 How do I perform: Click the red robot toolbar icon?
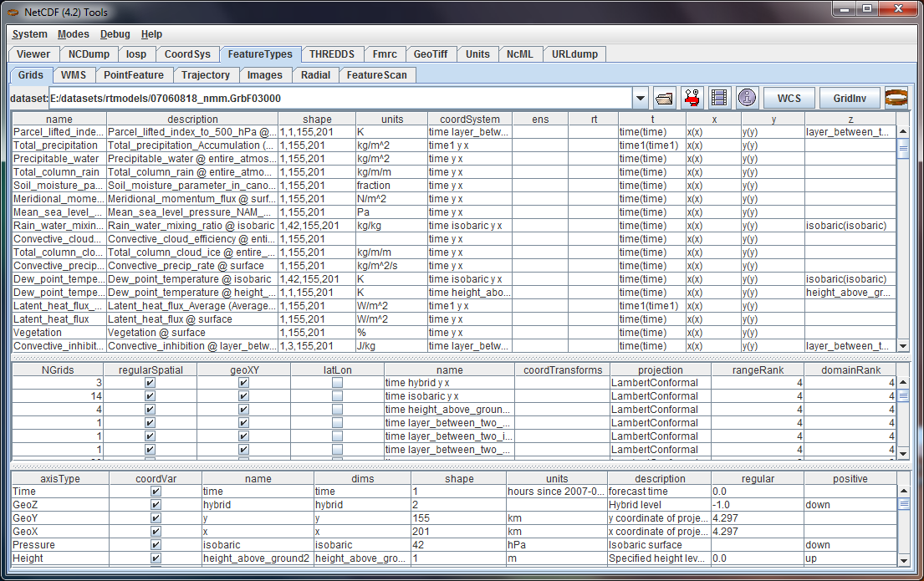tap(692, 98)
